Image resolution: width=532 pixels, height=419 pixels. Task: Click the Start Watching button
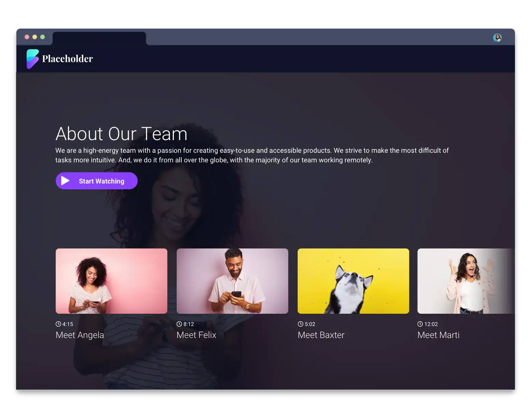tap(97, 181)
